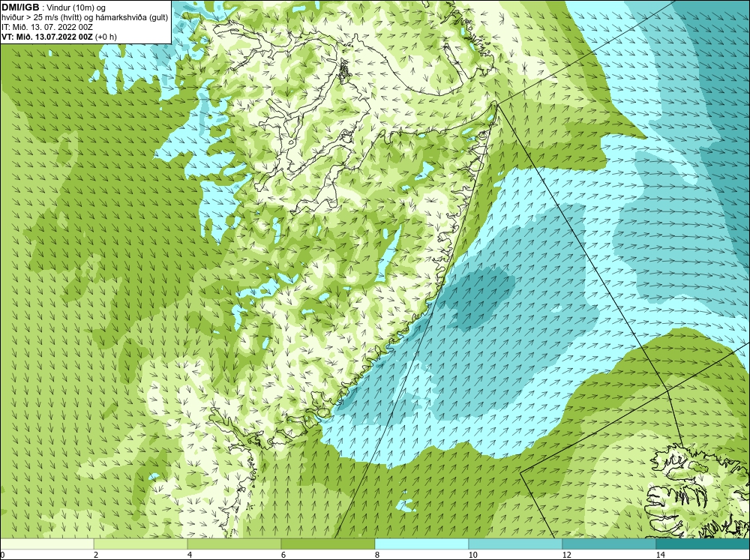
Task: Click the 2–4 m/s light green legend swatch
Action: 141,544
